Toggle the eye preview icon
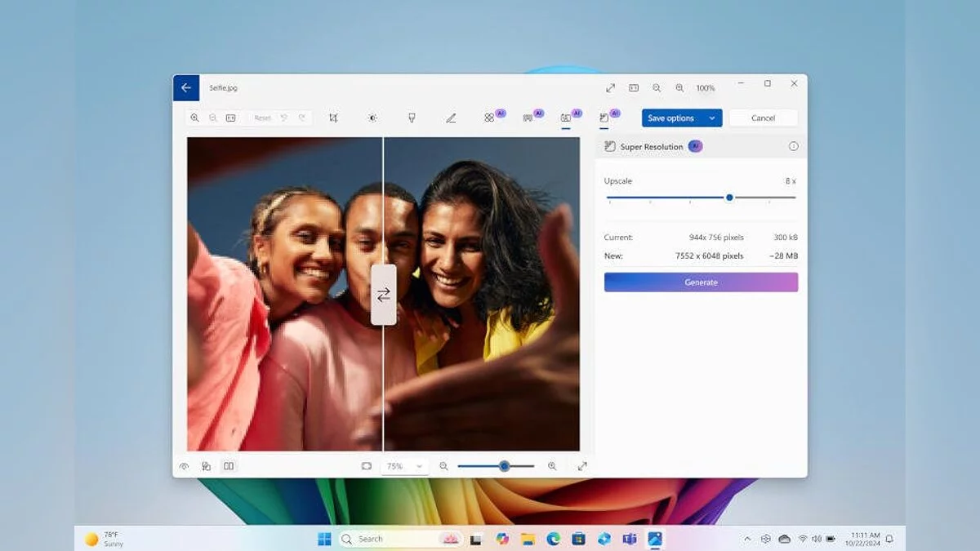This screenshot has height=551, width=980. pos(184,466)
